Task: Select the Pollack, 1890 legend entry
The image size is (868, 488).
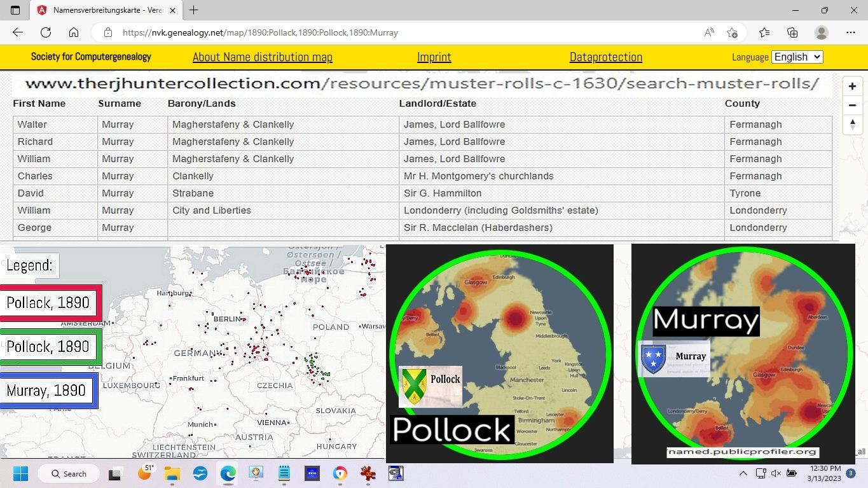Action: [51, 303]
